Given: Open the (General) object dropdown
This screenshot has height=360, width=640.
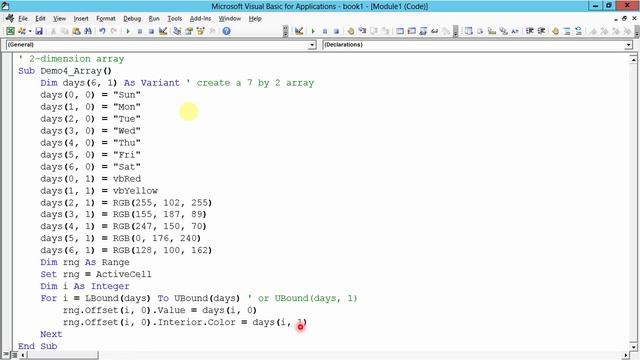Looking at the screenshot, I should tap(312, 45).
